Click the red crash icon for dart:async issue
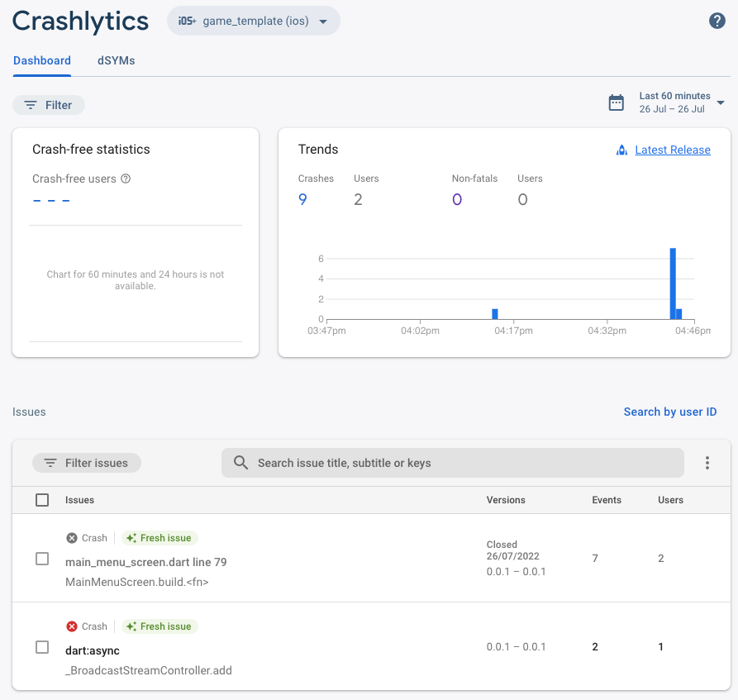738x700 pixels. 72,626
